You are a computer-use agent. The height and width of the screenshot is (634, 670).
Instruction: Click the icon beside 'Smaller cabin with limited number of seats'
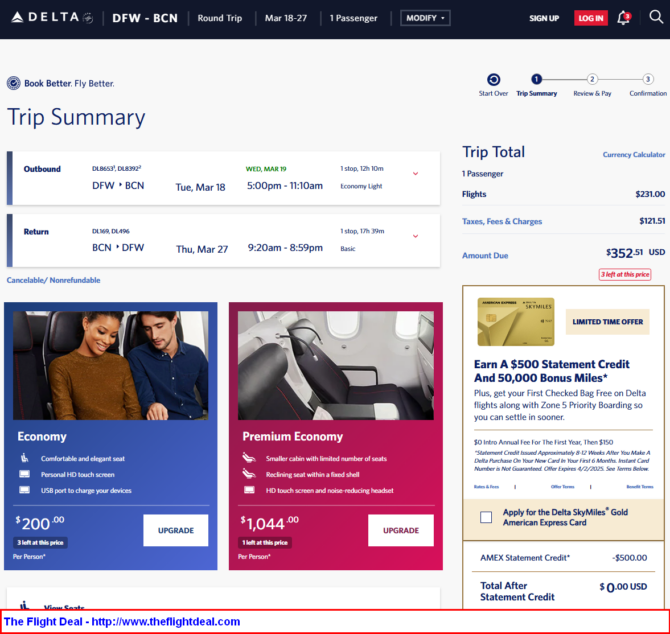(249, 458)
